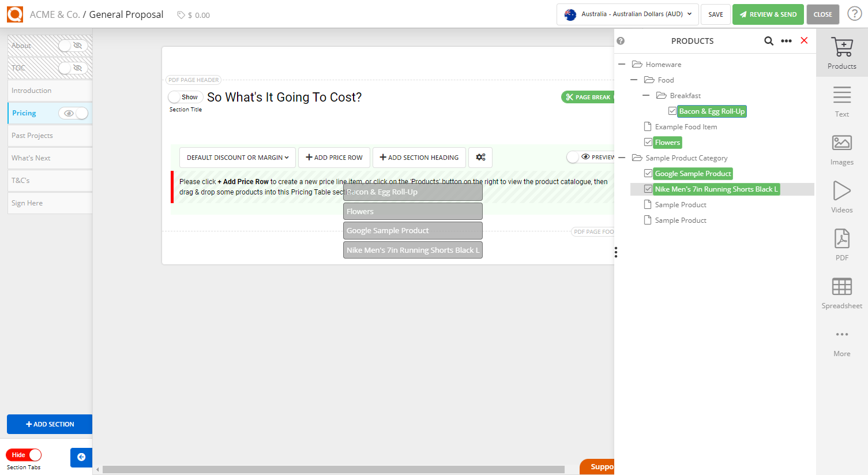Open the Products panel icon
Image resolution: width=868 pixels, height=475 pixels.
841,52
